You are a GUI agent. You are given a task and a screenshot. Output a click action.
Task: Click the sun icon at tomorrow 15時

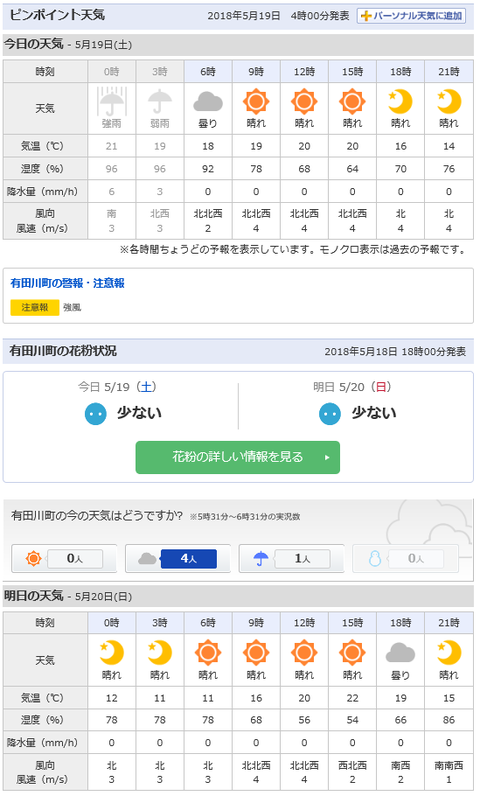pyautogui.click(x=353, y=653)
